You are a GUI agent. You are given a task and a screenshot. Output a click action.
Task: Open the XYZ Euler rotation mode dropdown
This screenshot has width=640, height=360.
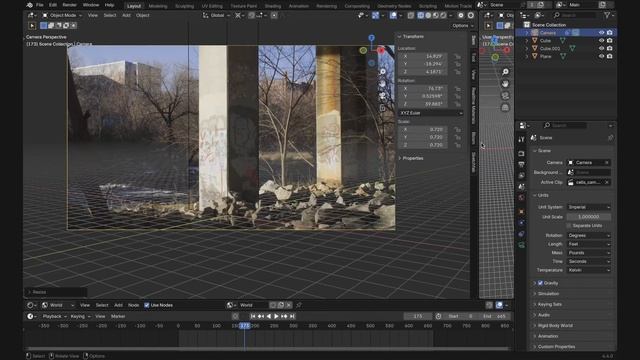[431, 113]
